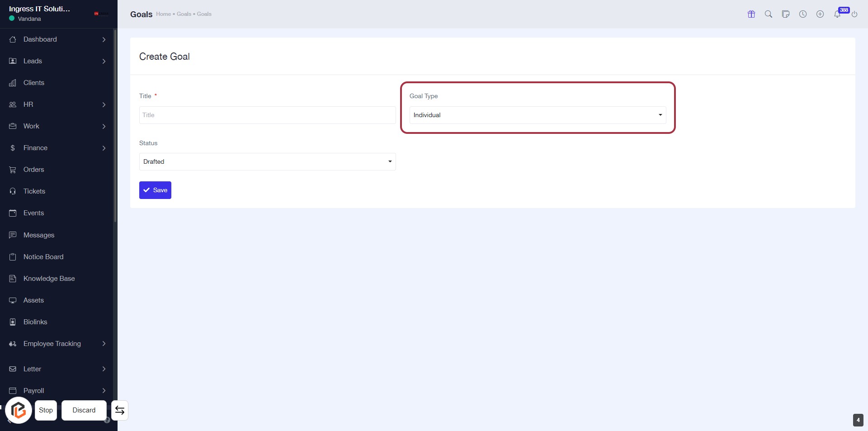Open the Status dropdown showing Drafted

pyautogui.click(x=267, y=161)
